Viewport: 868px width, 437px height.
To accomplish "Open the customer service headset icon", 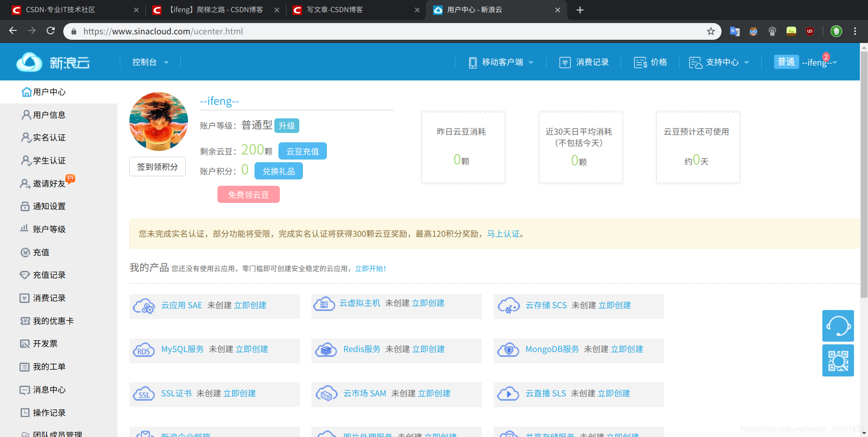I will (x=838, y=326).
